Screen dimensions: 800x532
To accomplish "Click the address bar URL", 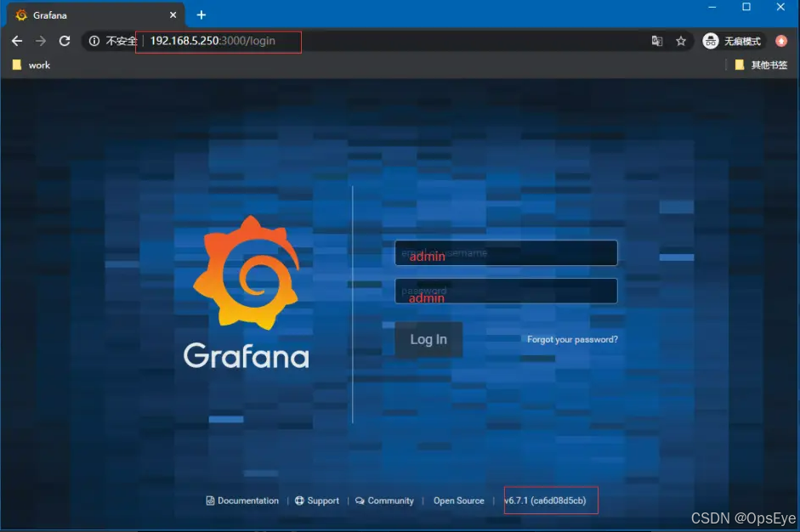I will coord(213,41).
